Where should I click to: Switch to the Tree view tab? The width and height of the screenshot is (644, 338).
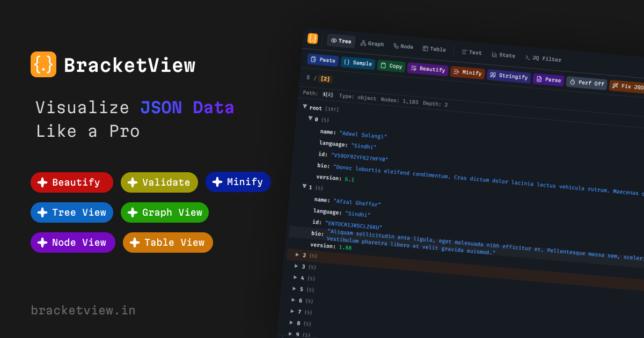click(341, 41)
